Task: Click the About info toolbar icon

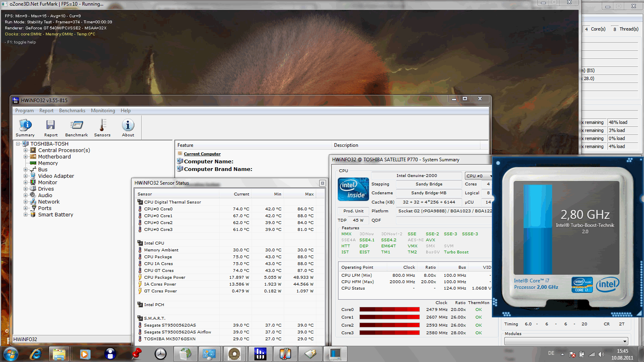Action: pos(128,128)
